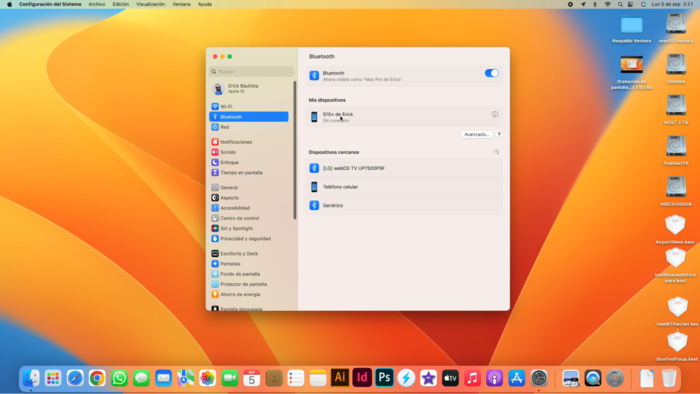Select the [LG] webOS TV UP7500PSF device

(x=404, y=168)
